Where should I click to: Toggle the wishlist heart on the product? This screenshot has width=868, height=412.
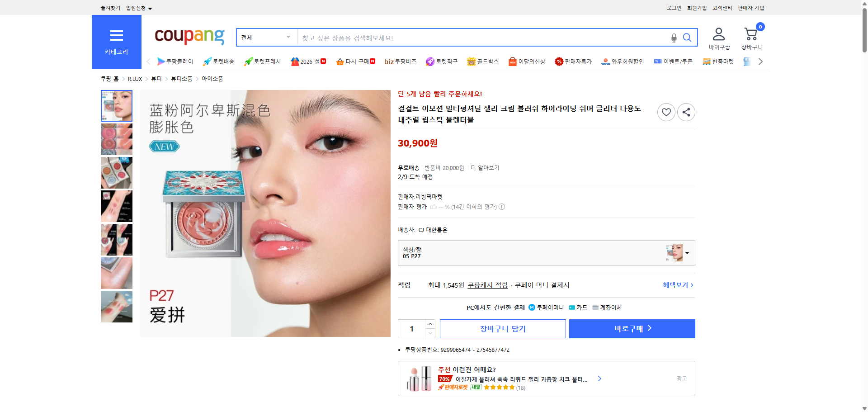(x=666, y=112)
